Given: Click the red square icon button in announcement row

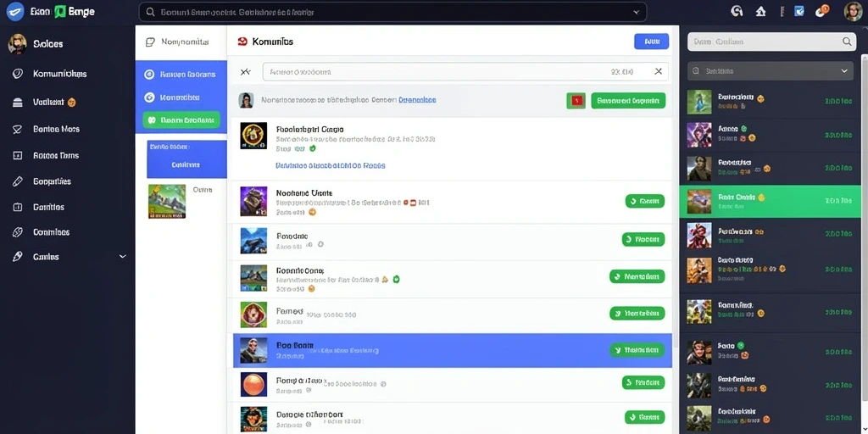Looking at the screenshot, I should click(x=576, y=100).
